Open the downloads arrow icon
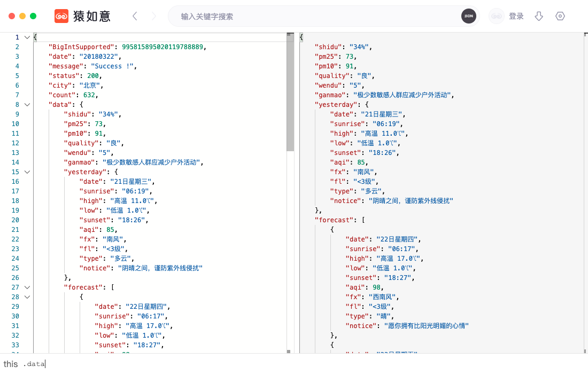 [x=539, y=16]
